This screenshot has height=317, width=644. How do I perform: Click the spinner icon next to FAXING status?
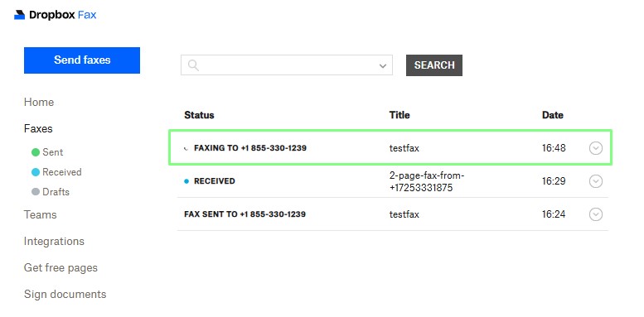coord(186,148)
